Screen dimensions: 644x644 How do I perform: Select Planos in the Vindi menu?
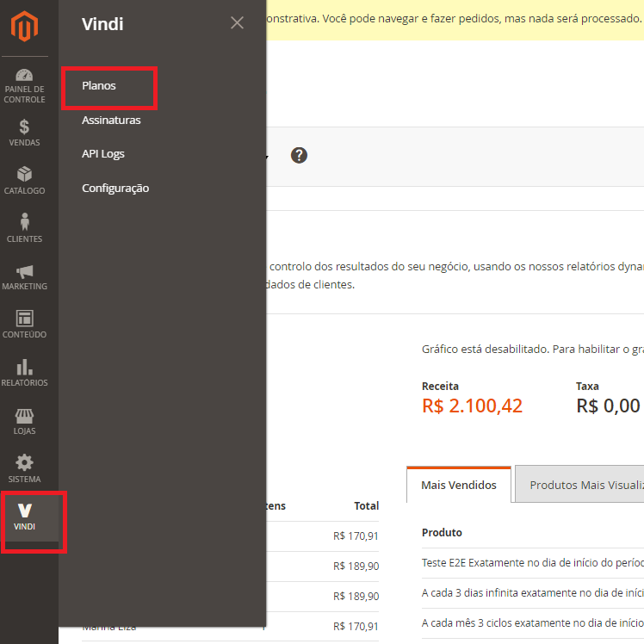tap(99, 86)
